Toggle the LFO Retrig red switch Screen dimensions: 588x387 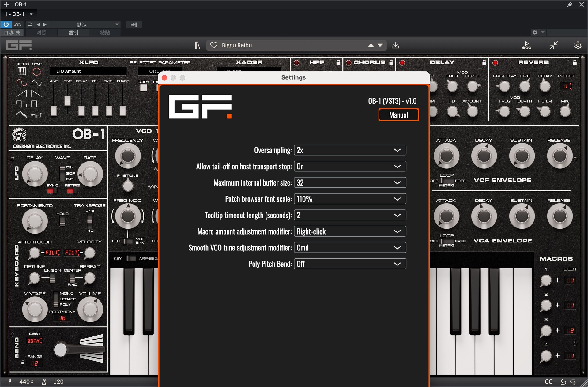coord(72,191)
